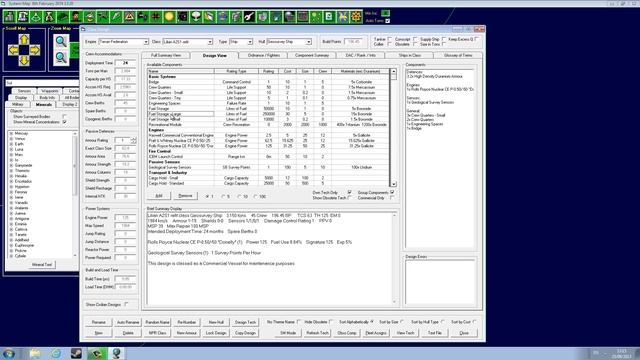
Task: Open Internet Explorer from taskbar
Action: click(x=56, y=353)
